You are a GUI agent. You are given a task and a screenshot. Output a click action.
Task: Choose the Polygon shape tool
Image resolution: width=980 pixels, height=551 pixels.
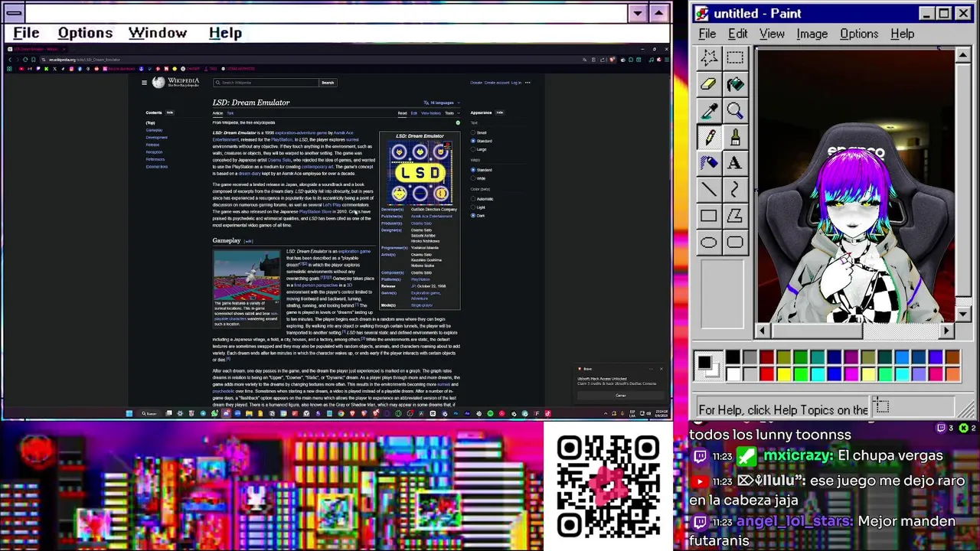[735, 216]
